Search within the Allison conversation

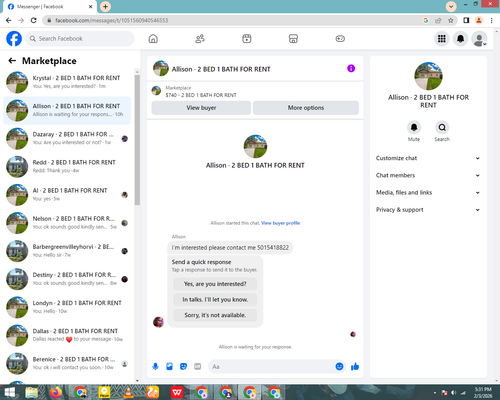click(x=442, y=127)
